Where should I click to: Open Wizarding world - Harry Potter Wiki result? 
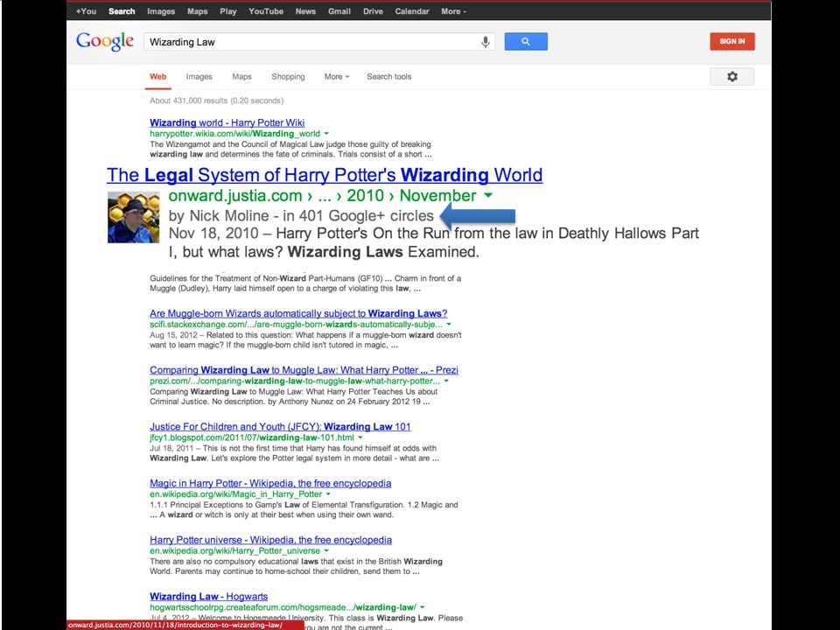[227, 122]
